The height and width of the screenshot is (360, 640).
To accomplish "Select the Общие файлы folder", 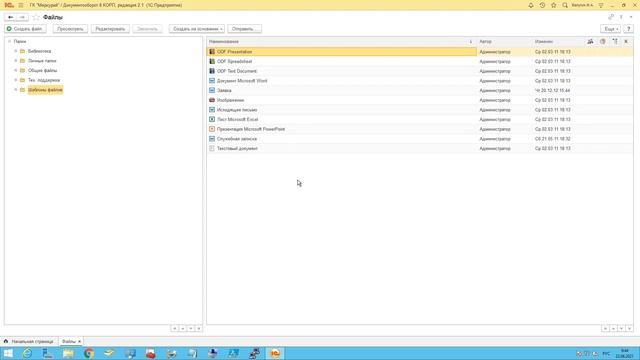I will (42, 70).
